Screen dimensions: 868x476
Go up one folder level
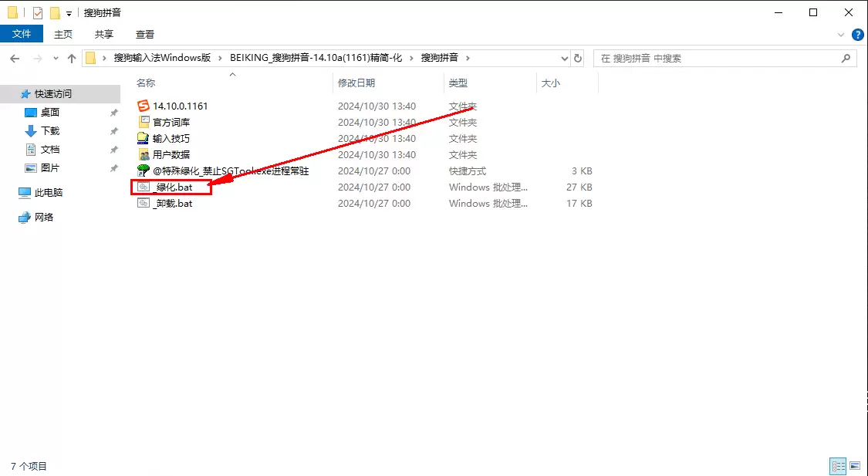click(72, 58)
